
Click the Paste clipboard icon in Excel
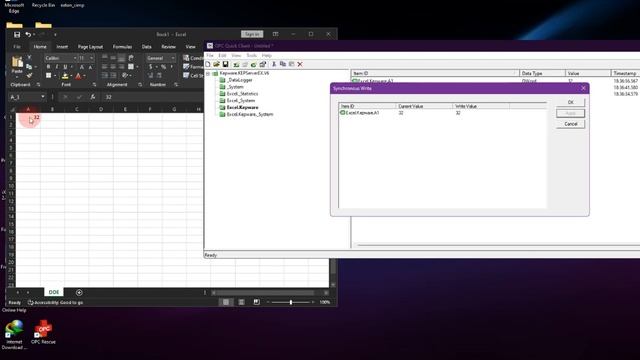pyautogui.click(x=17, y=62)
